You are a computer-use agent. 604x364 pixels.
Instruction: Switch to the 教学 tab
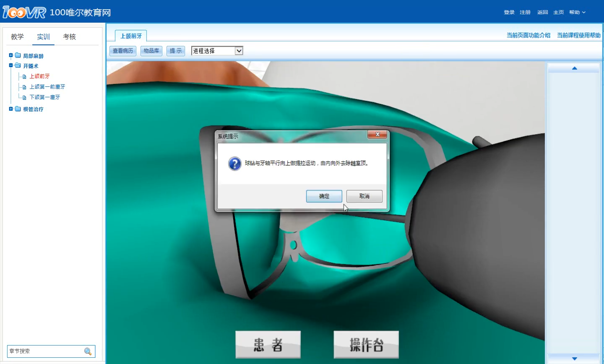(17, 37)
